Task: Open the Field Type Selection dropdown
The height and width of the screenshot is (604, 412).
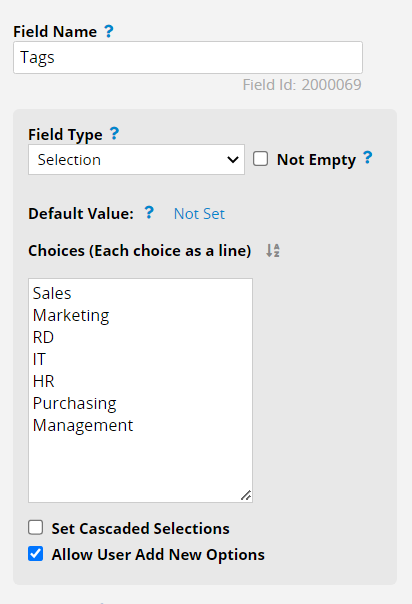Action: pos(136,159)
